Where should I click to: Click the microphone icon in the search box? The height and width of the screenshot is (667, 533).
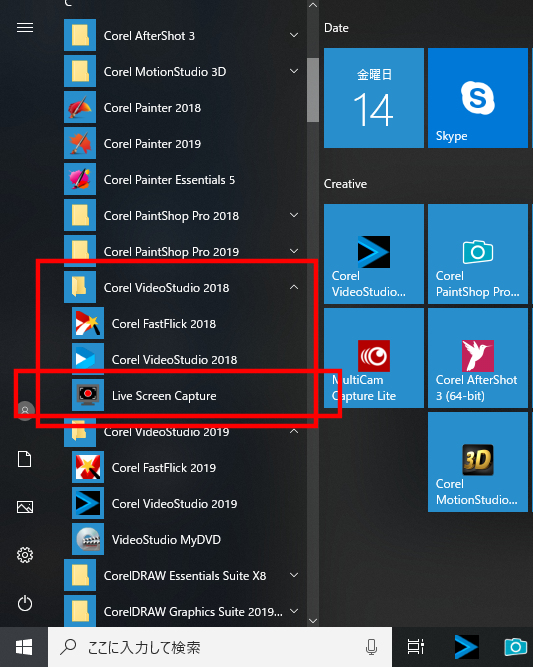371,647
